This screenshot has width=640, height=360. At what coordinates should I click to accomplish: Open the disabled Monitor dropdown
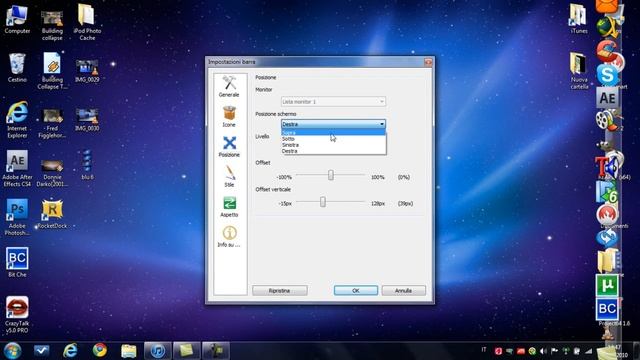[333, 101]
